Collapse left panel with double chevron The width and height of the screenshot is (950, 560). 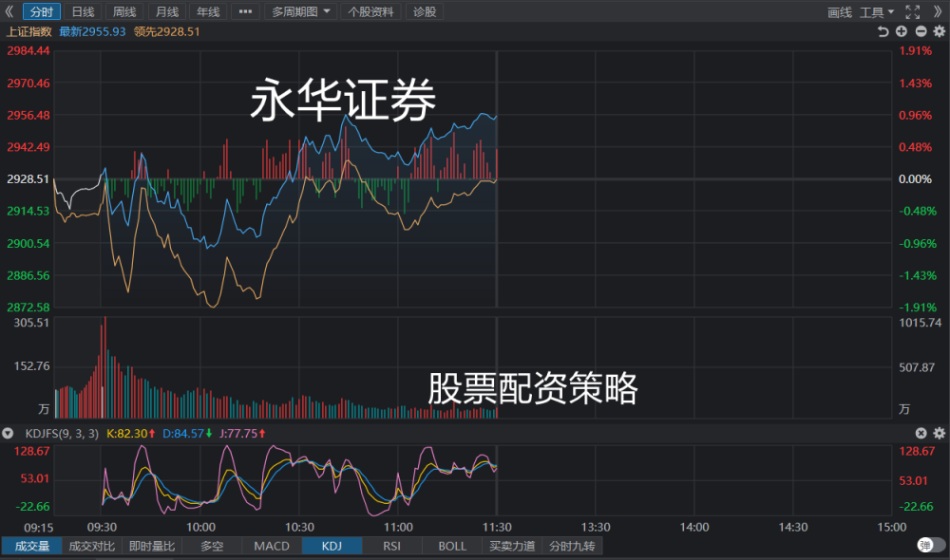click(9, 11)
